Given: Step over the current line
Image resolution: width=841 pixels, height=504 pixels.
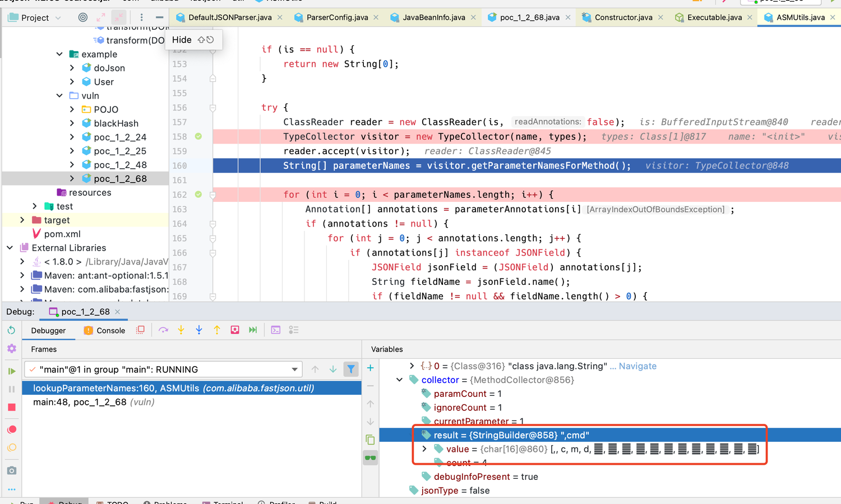Looking at the screenshot, I should coord(163,330).
